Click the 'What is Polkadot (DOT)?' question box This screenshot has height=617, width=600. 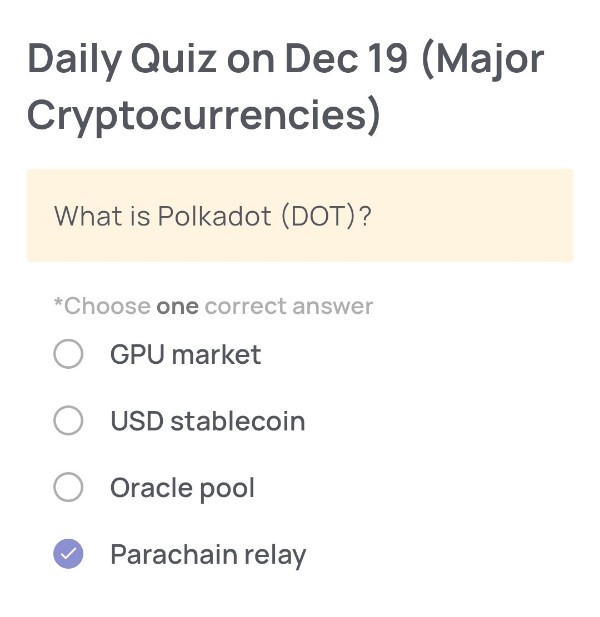[x=300, y=216]
